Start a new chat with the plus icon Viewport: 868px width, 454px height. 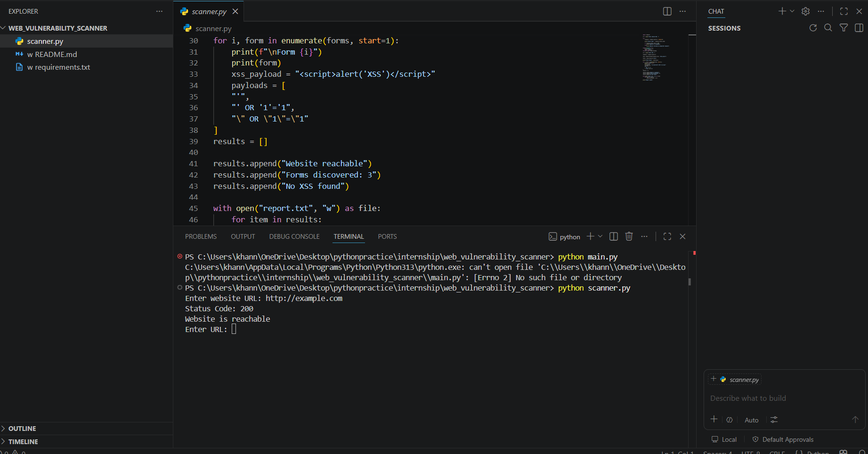click(x=782, y=11)
